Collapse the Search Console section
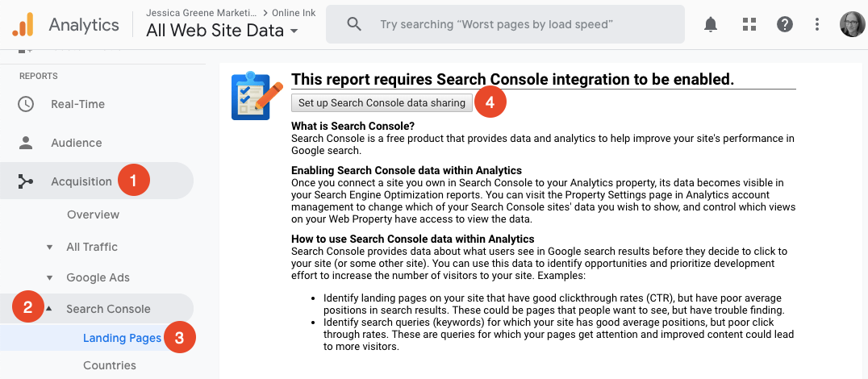 [x=50, y=309]
